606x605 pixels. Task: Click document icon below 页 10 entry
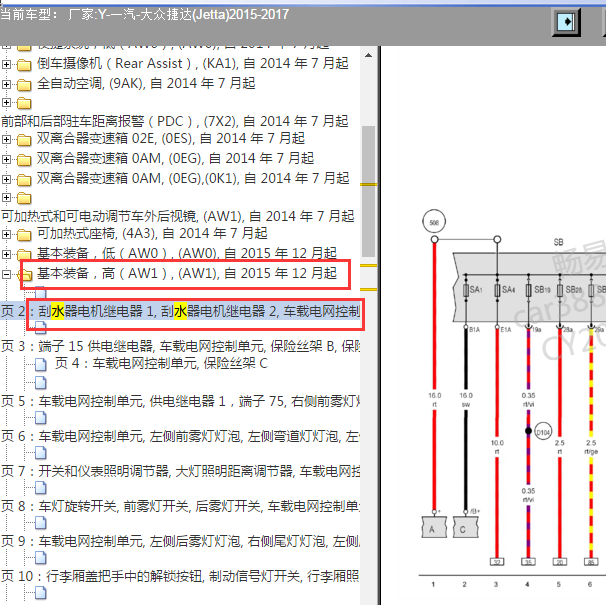point(41,593)
